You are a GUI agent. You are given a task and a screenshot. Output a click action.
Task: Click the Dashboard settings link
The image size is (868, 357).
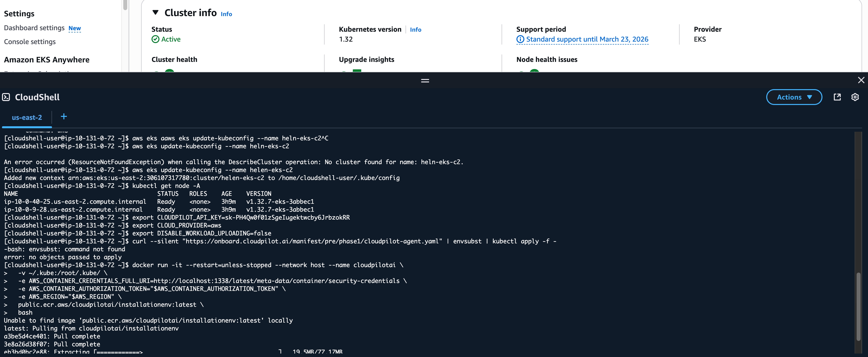[x=34, y=28]
